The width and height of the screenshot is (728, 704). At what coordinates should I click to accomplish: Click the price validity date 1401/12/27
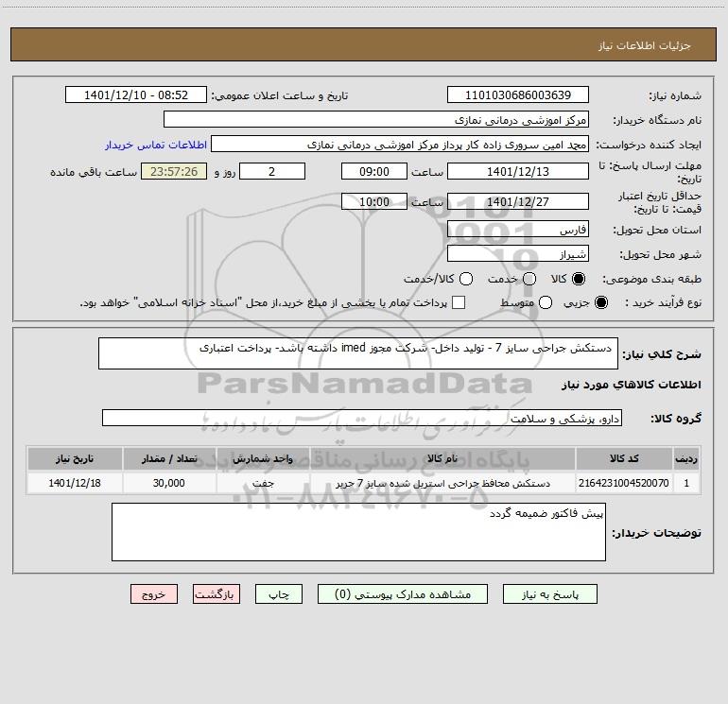[x=518, y=201]
